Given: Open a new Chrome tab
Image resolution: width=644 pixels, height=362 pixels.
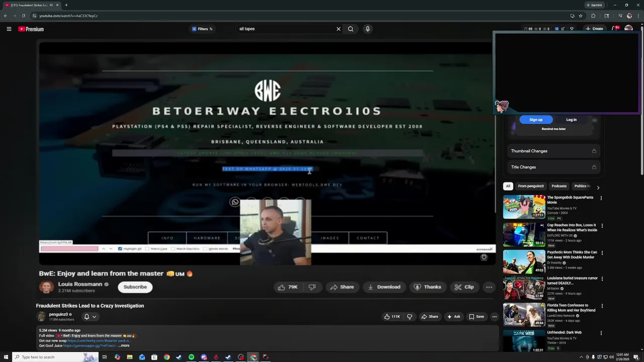Looking at the screenshot, I should (66, 5).
